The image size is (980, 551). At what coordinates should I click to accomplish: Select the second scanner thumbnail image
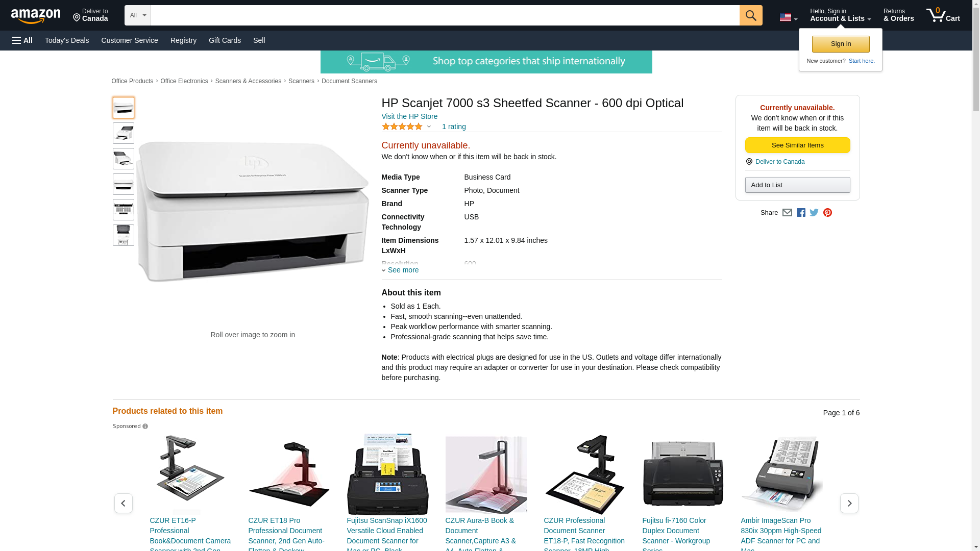coord(124,133)
